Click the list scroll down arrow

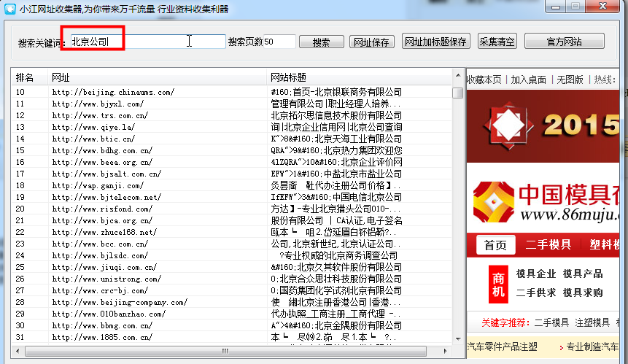tap(458, 338)
